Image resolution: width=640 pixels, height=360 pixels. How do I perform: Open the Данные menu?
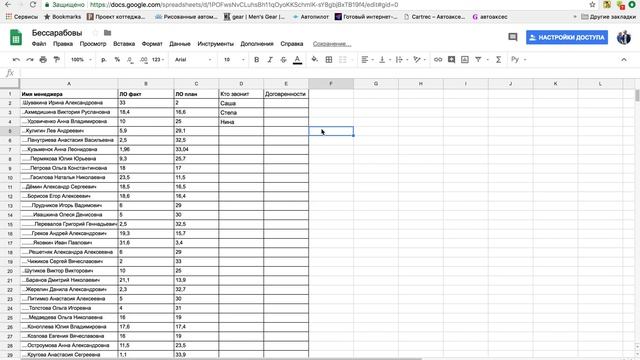(x=180, y=44)
